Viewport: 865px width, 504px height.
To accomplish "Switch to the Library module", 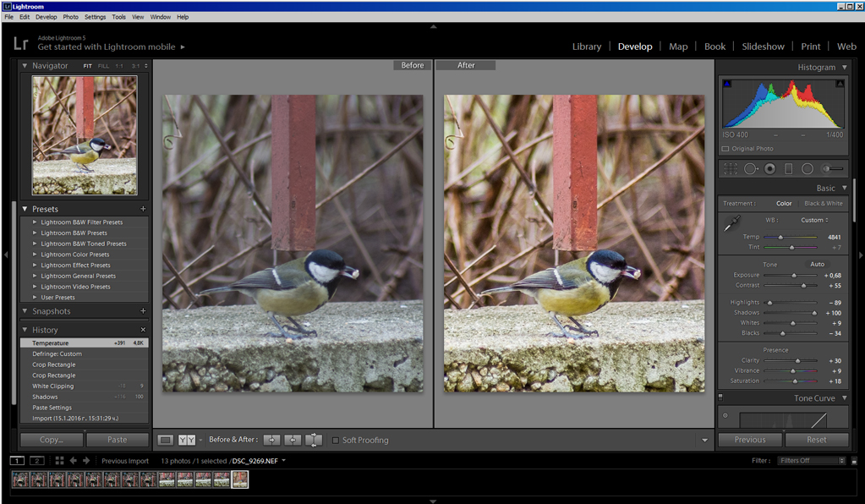I will pyautogui.click(x=586, y=47).
